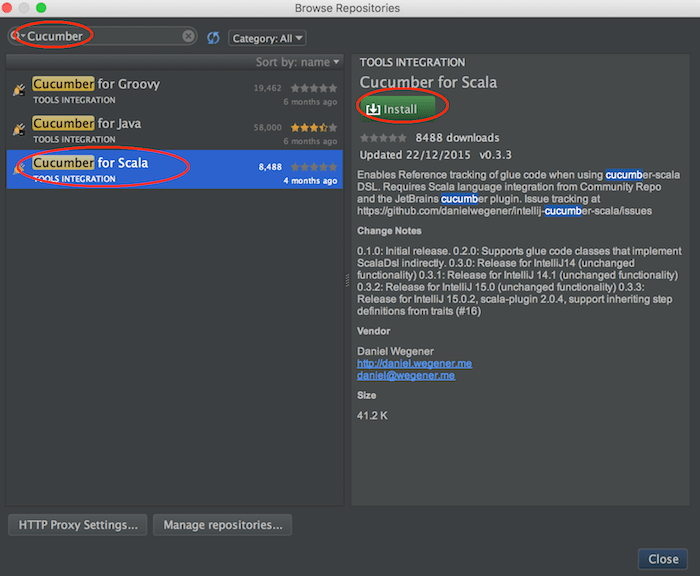Click the splitter handle between list and details

pos(347,280)
